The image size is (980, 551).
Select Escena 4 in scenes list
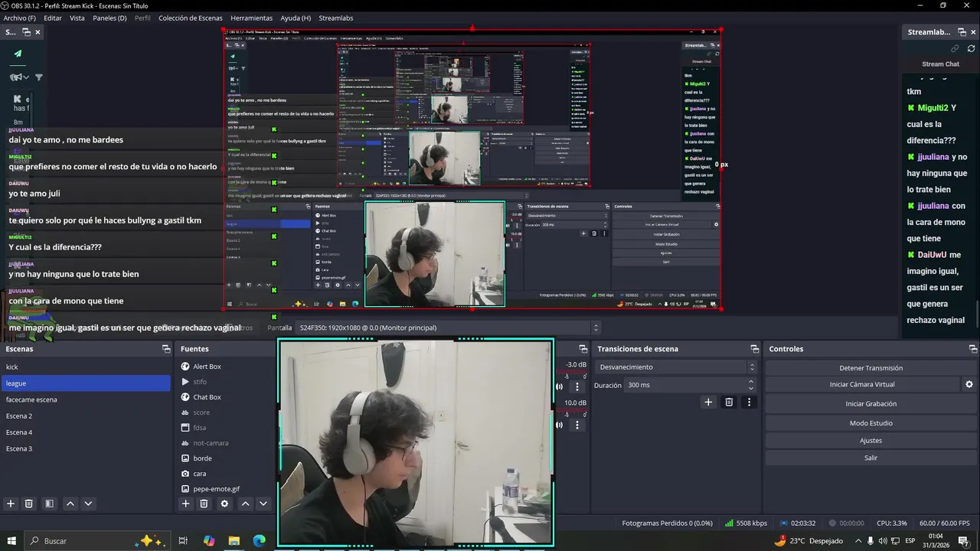[x=86, y=432]
